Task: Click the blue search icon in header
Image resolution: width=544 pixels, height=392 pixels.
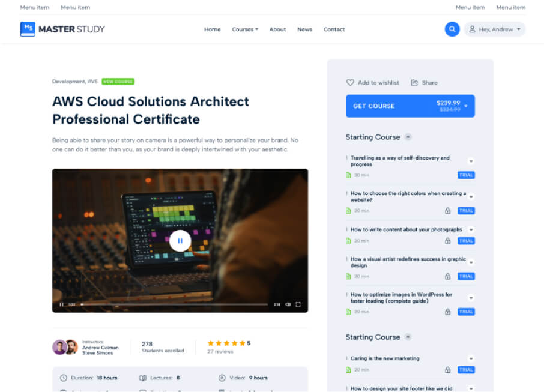Action: [452, 29]
